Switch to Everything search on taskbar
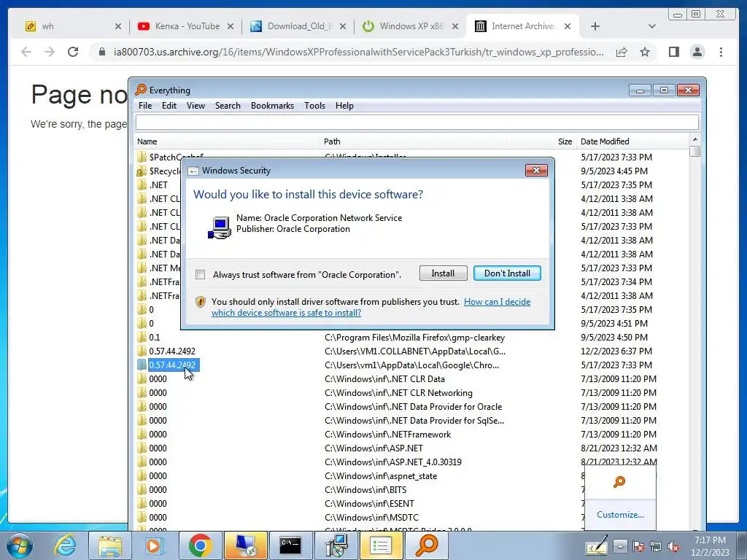This screenshot has width=747, height=560. 426,545
